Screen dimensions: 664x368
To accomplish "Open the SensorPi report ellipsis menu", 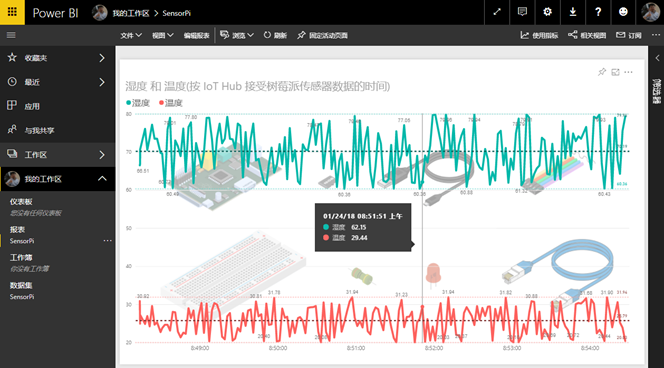I will [108, 241].
